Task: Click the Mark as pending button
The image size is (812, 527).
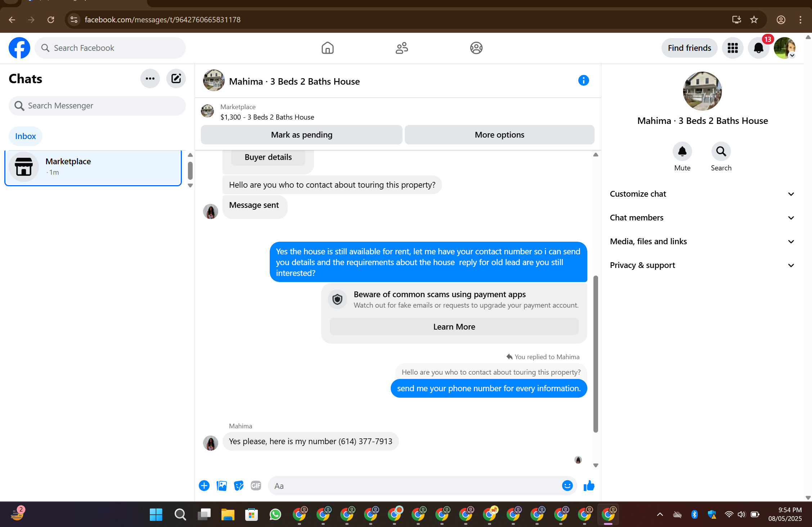Action: point(301,135)
